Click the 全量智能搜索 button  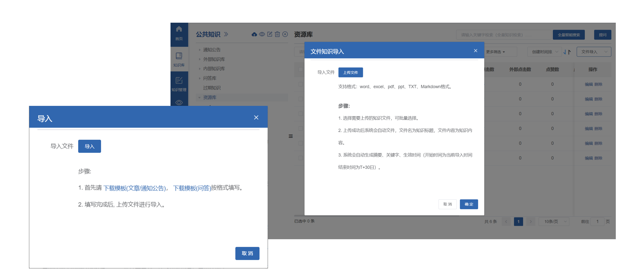[568, 35]
